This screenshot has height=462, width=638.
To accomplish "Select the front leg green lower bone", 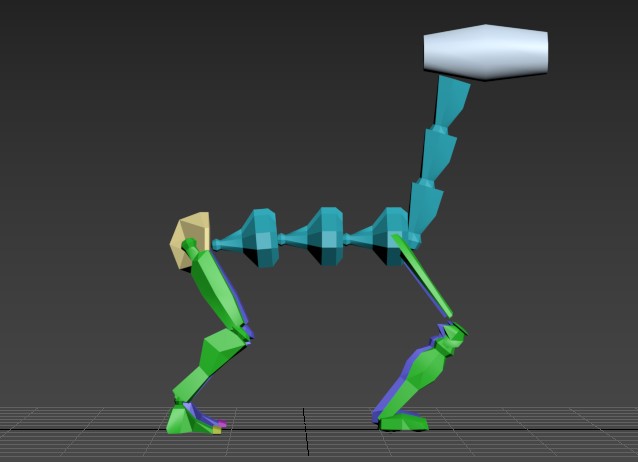I will pyautogui.click(x=420, y=375).
